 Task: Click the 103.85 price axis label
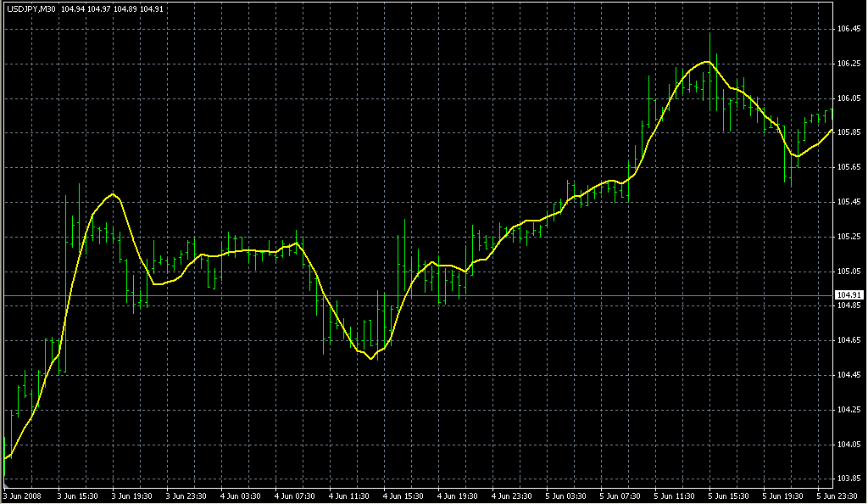click(849, 479)
